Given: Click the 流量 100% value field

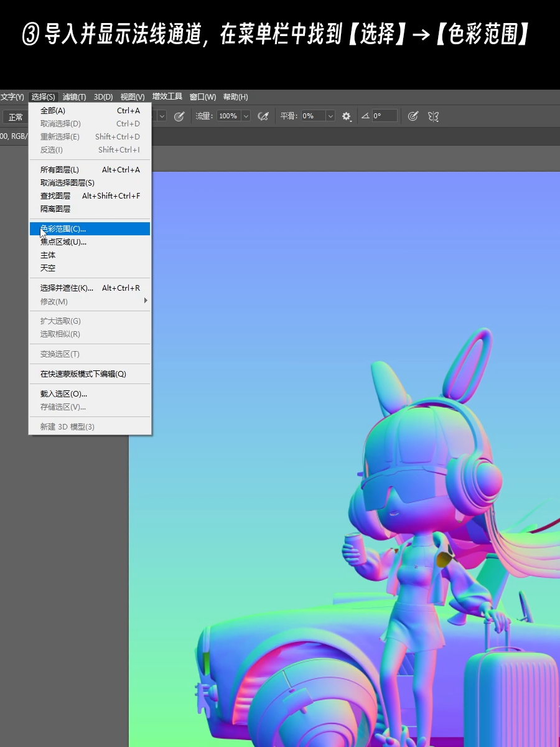Looking at the screenshot, I should click(x=228, y=116).
